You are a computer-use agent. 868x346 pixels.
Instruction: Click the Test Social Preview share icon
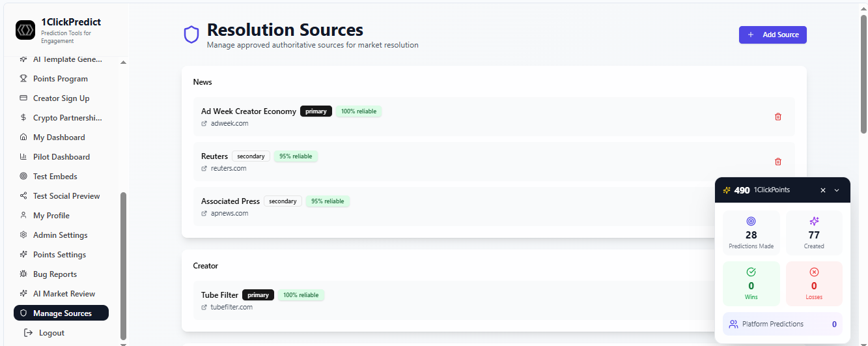tap(24, 196)
